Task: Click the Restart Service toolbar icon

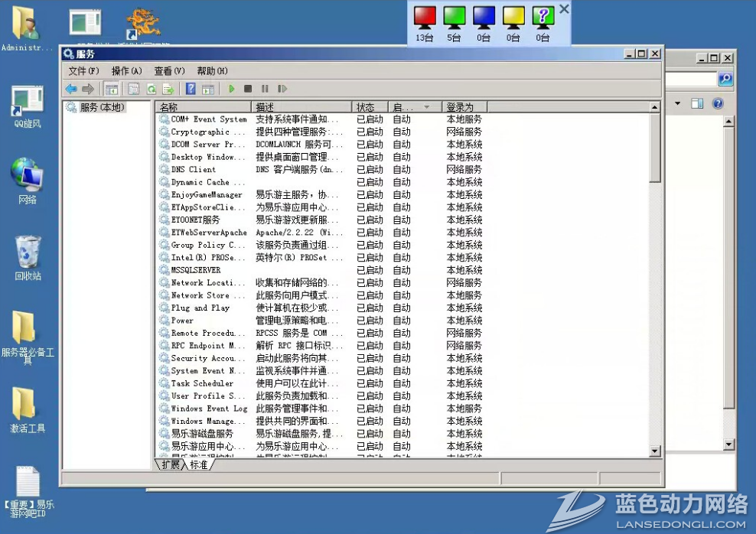Action: (282, 89)
